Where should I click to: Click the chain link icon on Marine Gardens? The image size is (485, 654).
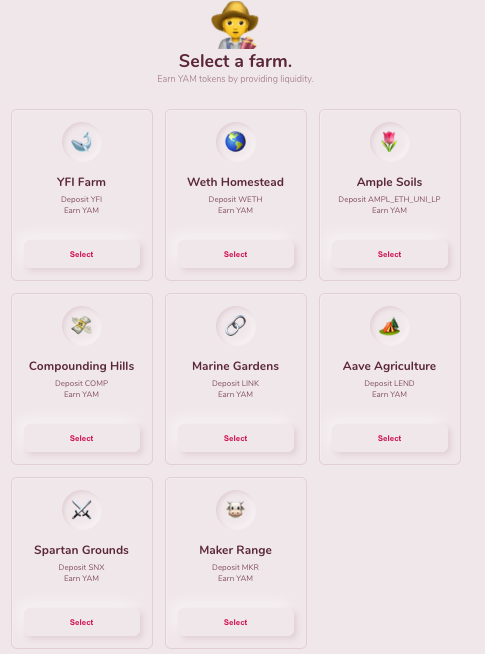(236, 326)
